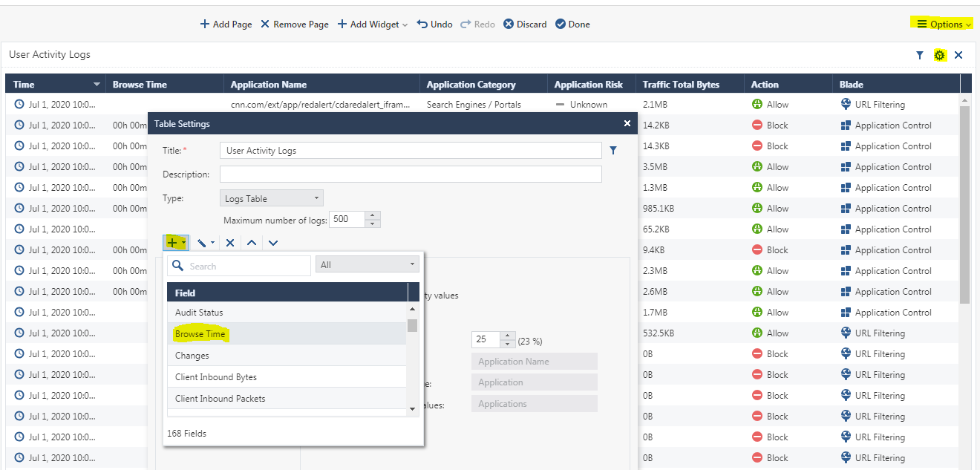980x470 pixels.
Task: Open the Add Widget dropdown
Action: point(373,25)
